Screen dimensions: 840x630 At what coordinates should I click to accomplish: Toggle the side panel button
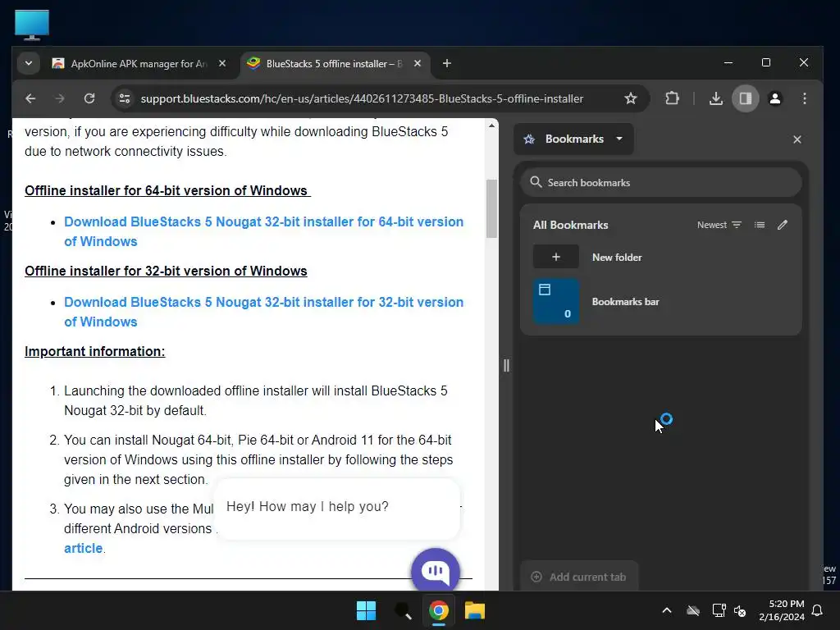[745, 98]
